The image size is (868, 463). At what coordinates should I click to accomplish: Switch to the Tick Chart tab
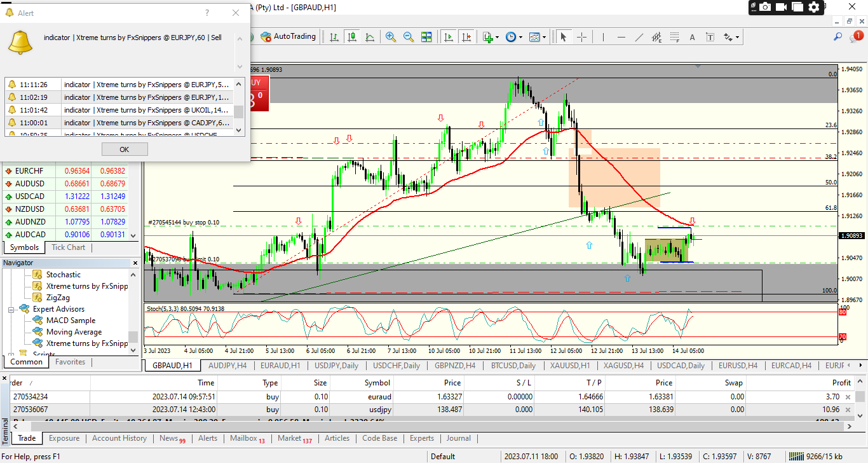(68, 247)
